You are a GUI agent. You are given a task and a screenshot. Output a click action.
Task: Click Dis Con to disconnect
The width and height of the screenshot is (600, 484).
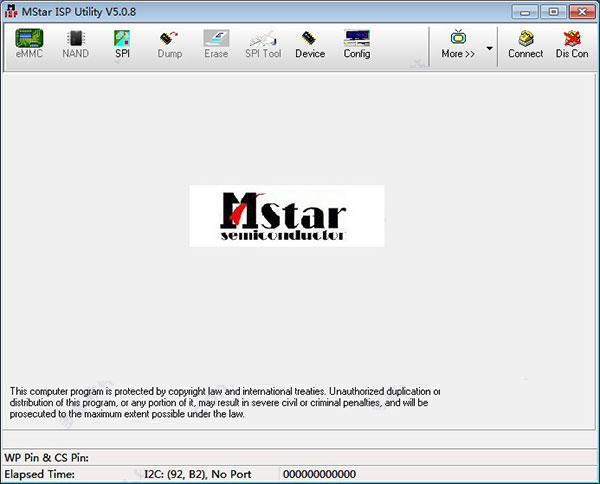[x=572, y=44]
